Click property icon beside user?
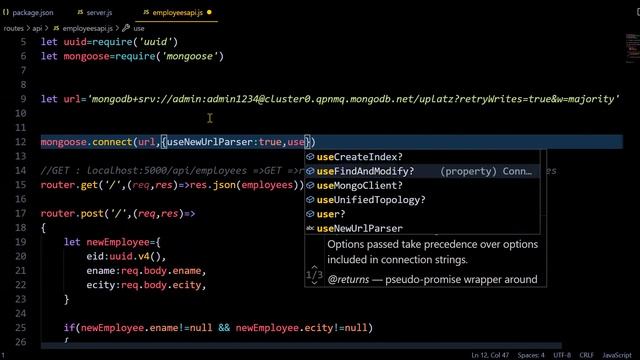This screenshot has width=640, height=360. click(x=310, y=214)
